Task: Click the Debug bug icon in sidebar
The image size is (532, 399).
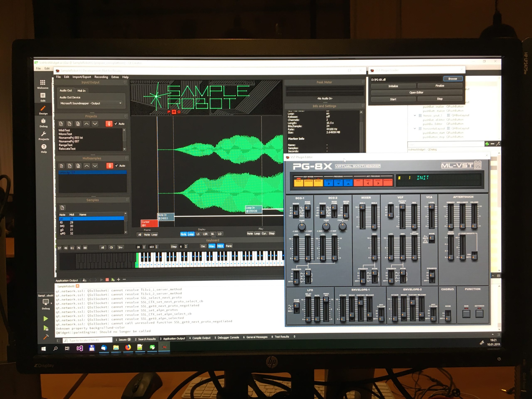Action: (x=43, y=121)
